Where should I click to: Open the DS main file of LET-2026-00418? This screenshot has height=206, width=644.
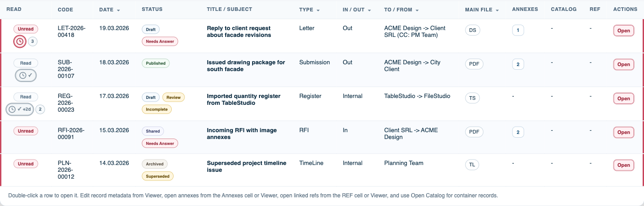pos(473,31)
